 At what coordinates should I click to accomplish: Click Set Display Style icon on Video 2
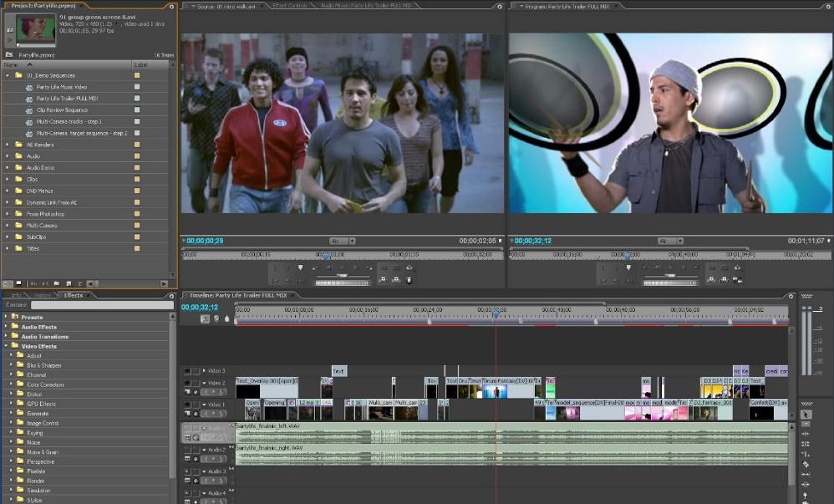(x=187, y=392)
